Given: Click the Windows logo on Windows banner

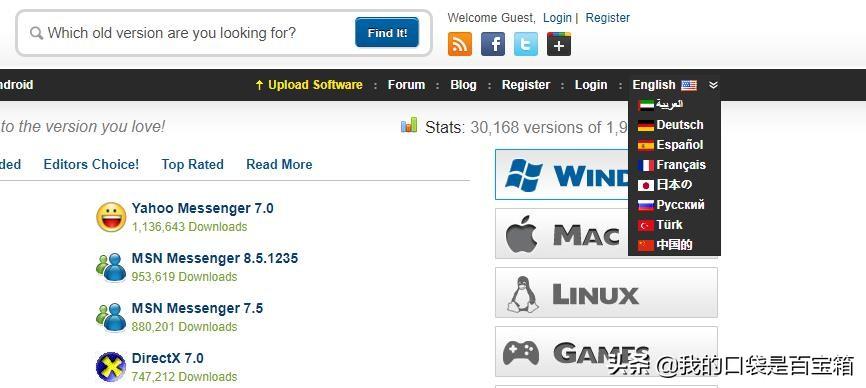Looking at the screenshot, I should click(524, 175).
